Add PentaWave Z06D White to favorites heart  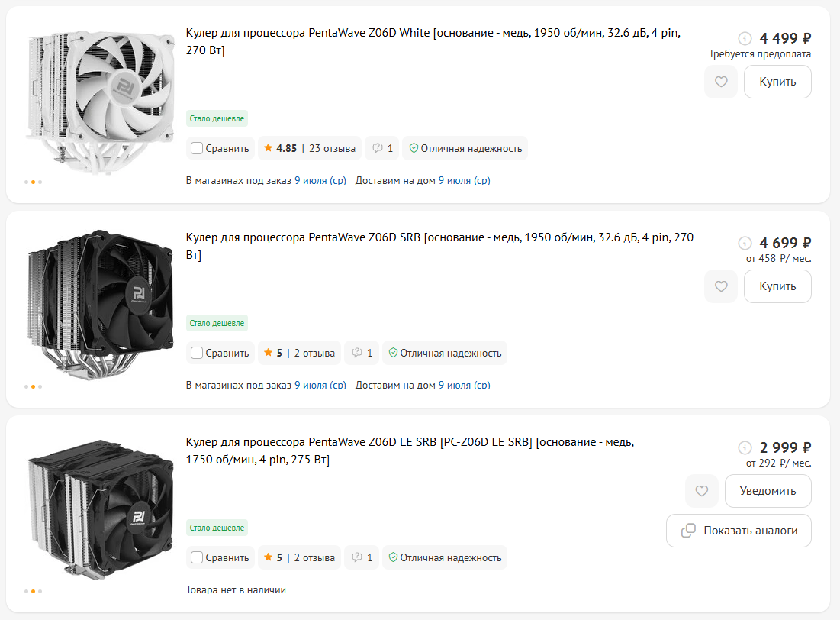721,82
